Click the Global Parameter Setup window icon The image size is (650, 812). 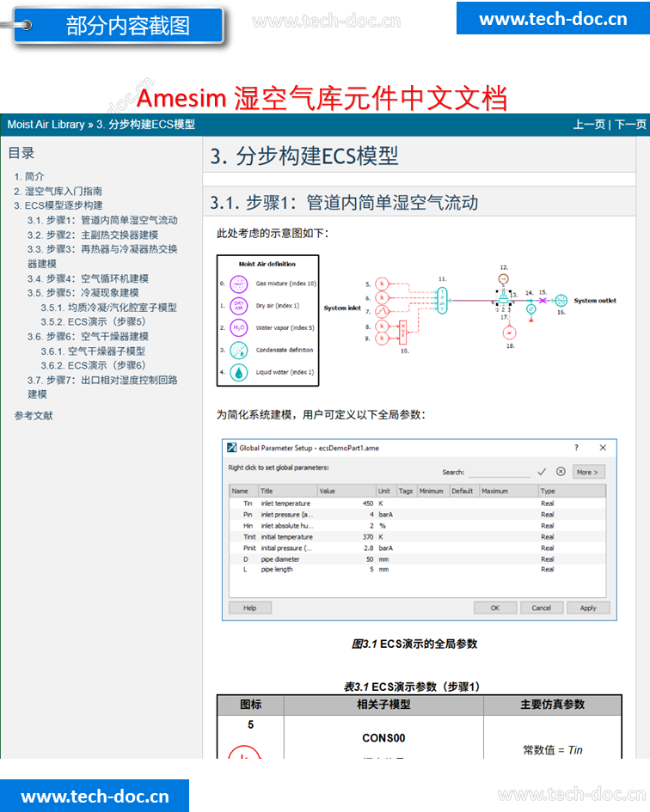coord(231,448)
